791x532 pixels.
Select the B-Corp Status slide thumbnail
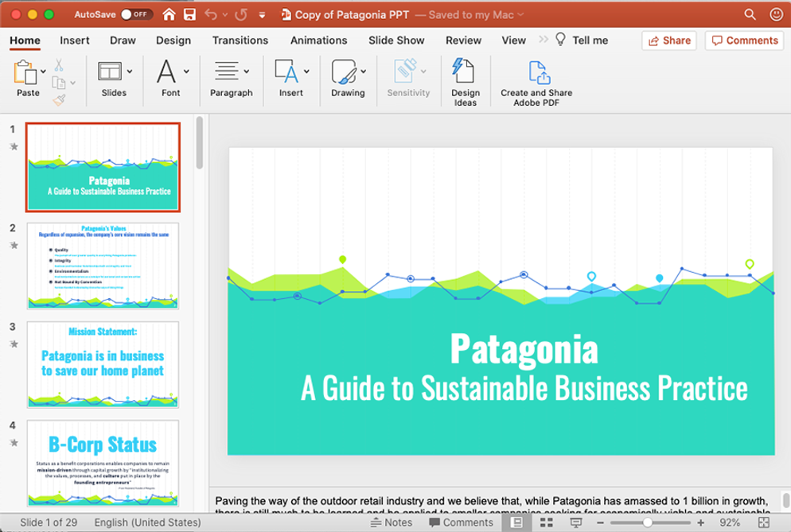(103, 463)
